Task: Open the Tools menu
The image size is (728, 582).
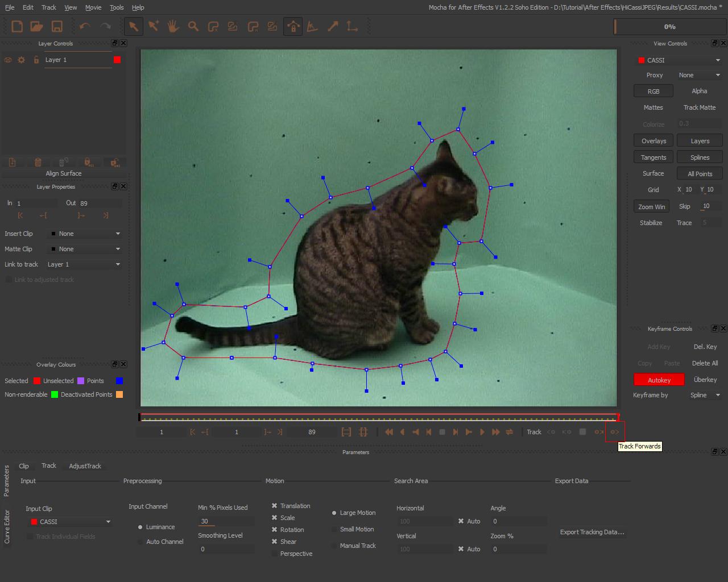Action: click(x=117, y=7)
